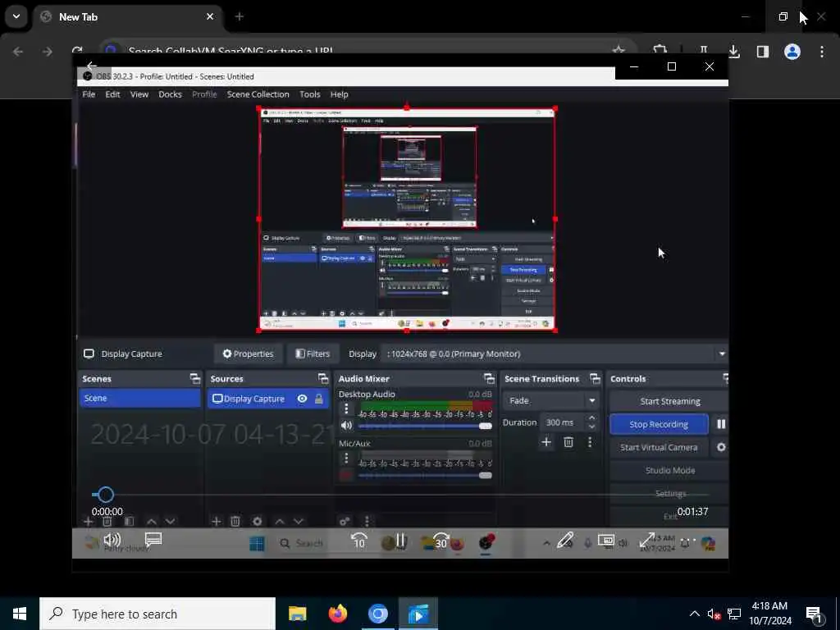Open File Explorer from the taskbar
The width and height of the screenshot is (840, 630).
pyautogui.click(x=297, y=614)
